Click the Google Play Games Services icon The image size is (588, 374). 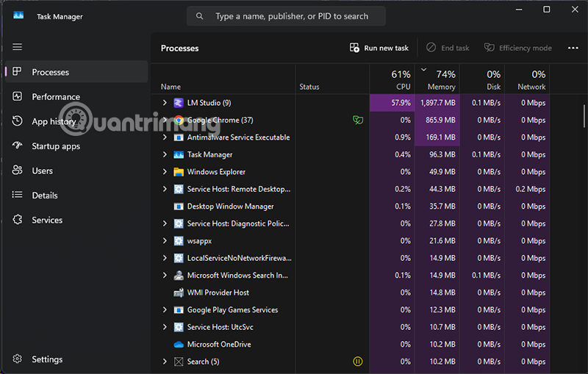click(x=179, y=309)
